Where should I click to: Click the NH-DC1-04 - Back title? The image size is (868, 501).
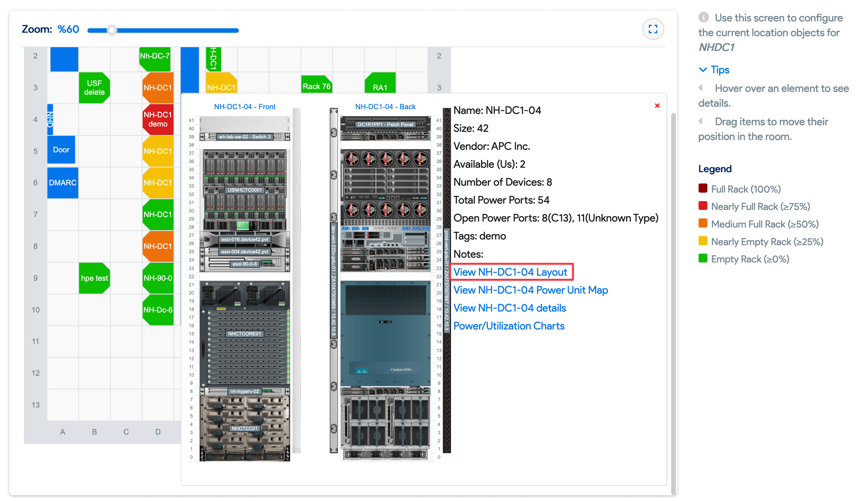(385, 107)
